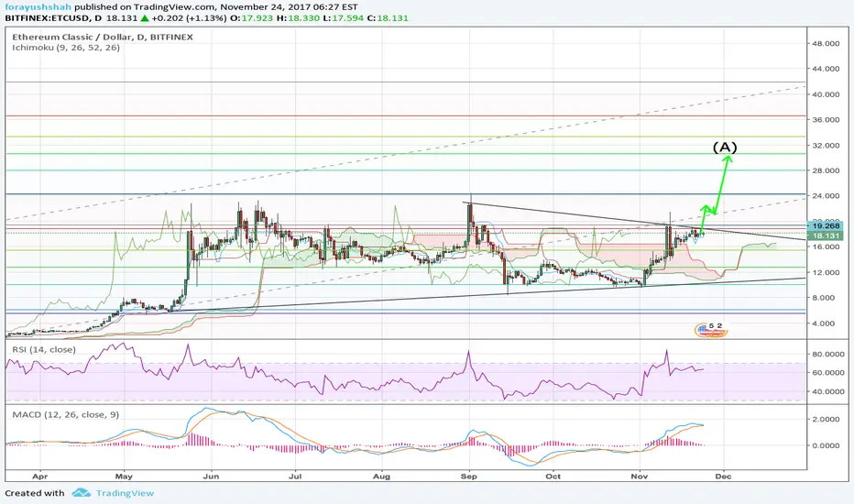Click the 44.000 price axis value

coord(826,69)
